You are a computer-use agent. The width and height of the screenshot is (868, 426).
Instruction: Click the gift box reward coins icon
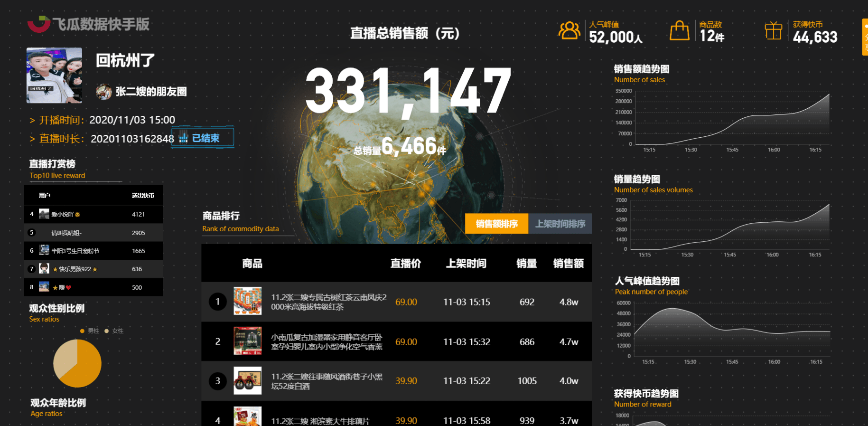(773, 31)
